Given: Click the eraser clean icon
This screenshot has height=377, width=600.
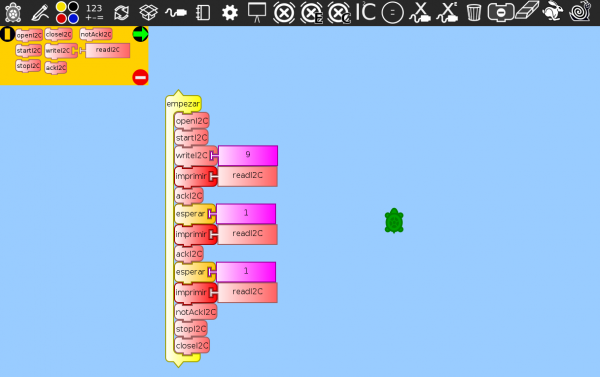Looking at the screenshot, I should (x=527, y=11).
